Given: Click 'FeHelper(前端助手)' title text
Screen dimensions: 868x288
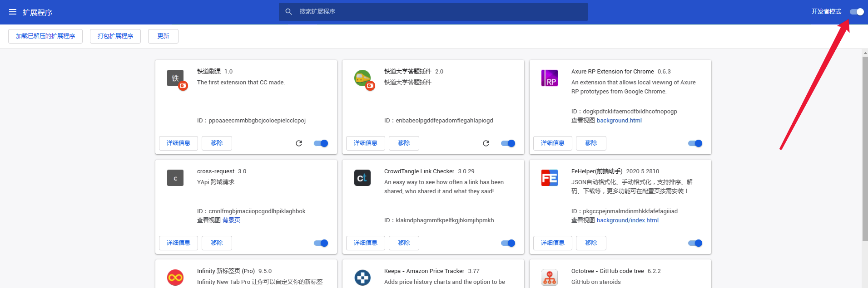Looking at the screenshot, I should pyautogui.click(x=597, y=171).
